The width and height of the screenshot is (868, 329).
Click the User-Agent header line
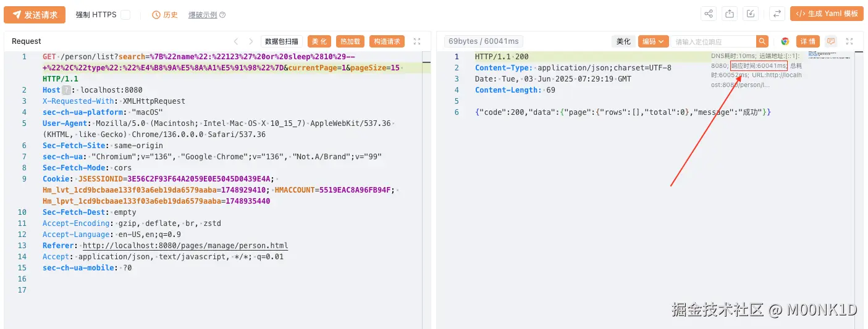(x=217, y=129)
